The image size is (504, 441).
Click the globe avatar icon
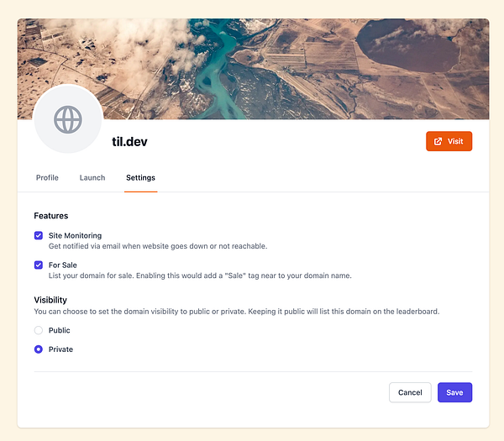click(68, 119)
